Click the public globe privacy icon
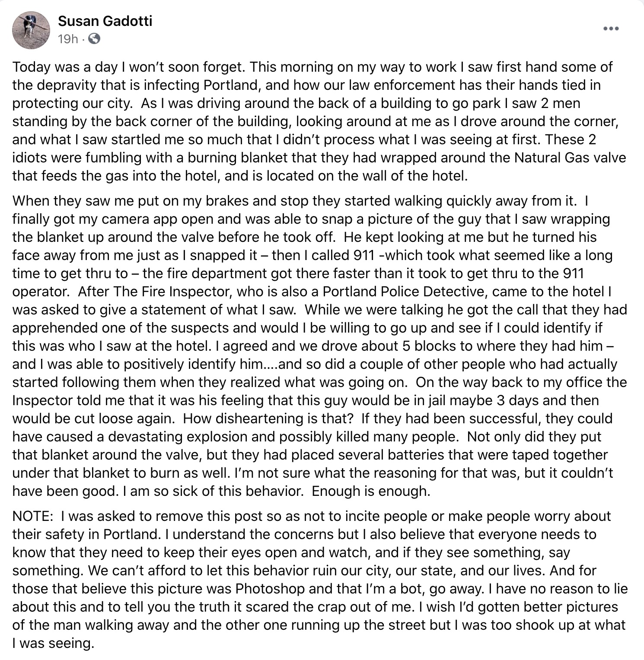 click(94, 39)
